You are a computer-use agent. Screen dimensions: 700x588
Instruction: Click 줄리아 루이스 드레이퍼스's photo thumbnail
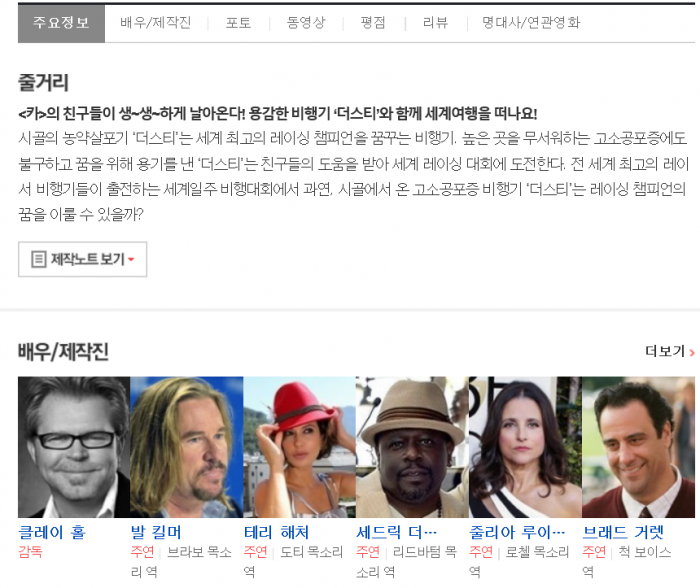[525, 447]
